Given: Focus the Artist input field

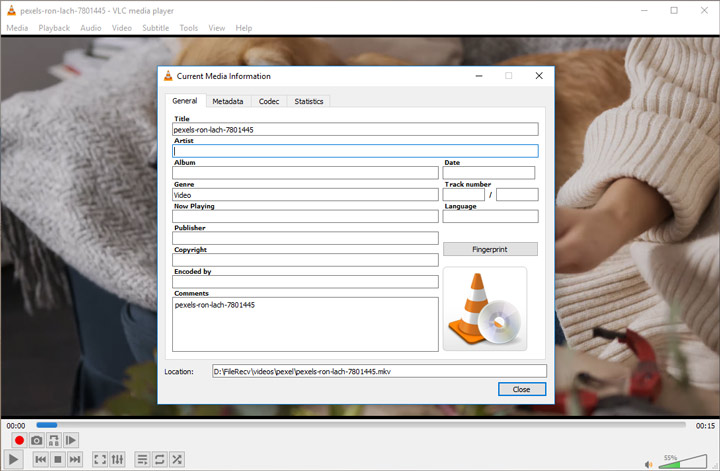Looking at the screenshot, I should click(x=355, y=151).
